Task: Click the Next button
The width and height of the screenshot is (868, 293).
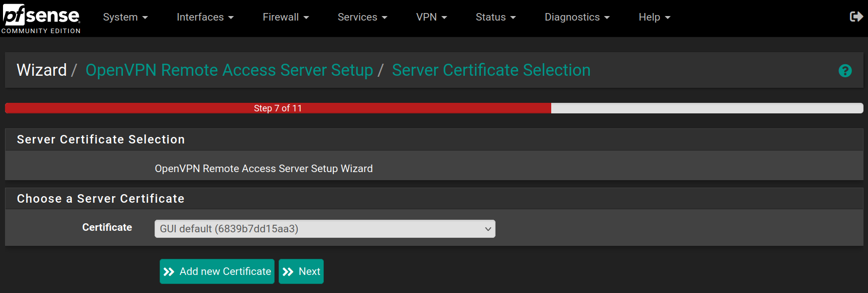Action: 301,271
